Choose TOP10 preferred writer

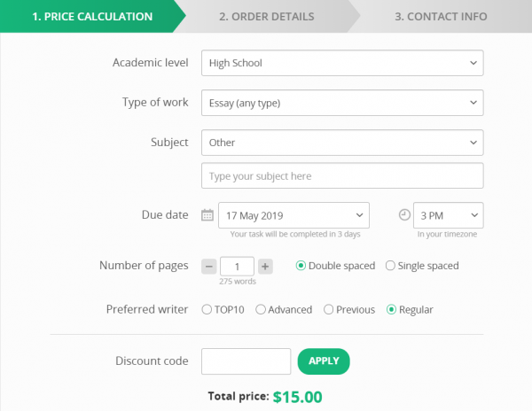pyautogui.click(x=207, y=310)
